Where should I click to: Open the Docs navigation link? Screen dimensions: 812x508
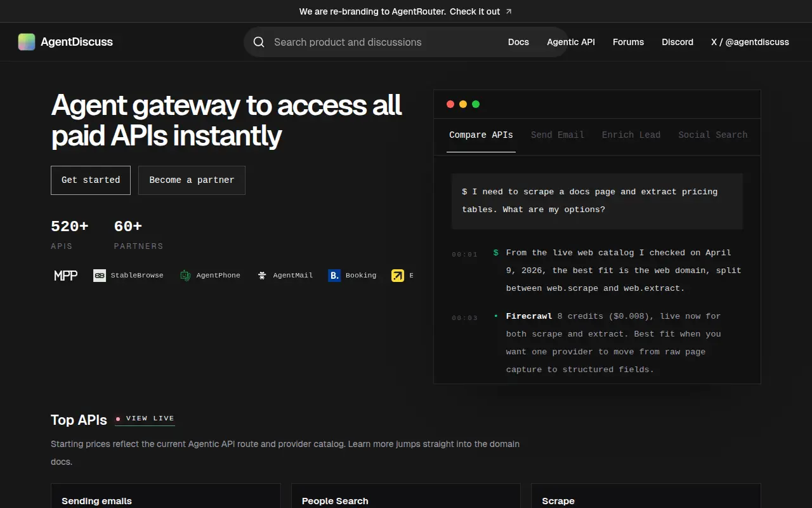point(518,42)
